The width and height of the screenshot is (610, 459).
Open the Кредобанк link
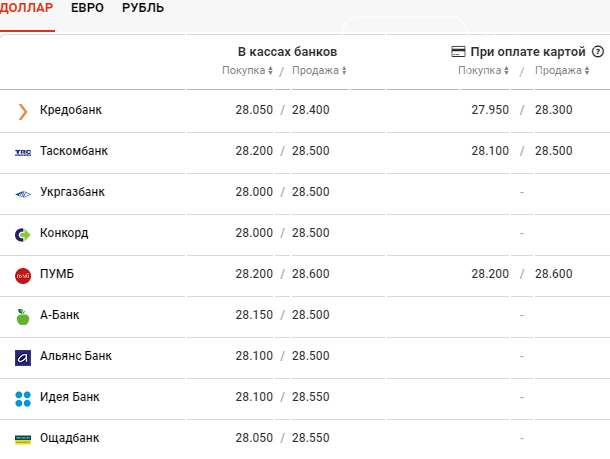coord(70,110)
